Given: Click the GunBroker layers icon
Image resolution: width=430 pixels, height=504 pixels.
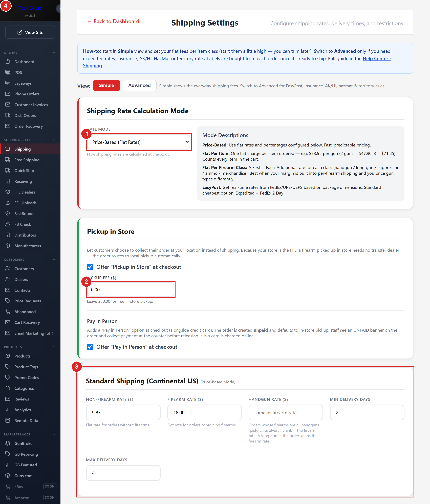Looking at the screenshot, I should 8,443.
